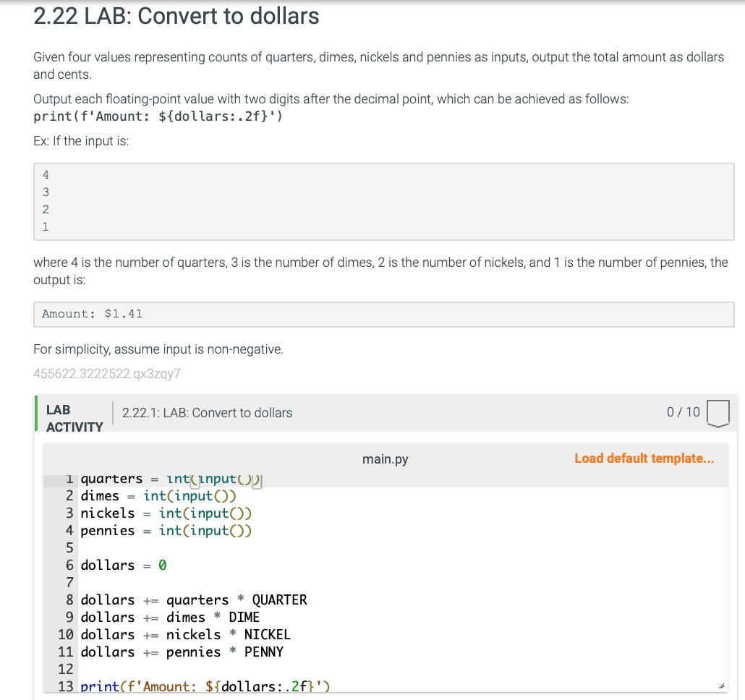745x700 pixels.
Task: Click empty line 5 in the editor
Action: 404,548
